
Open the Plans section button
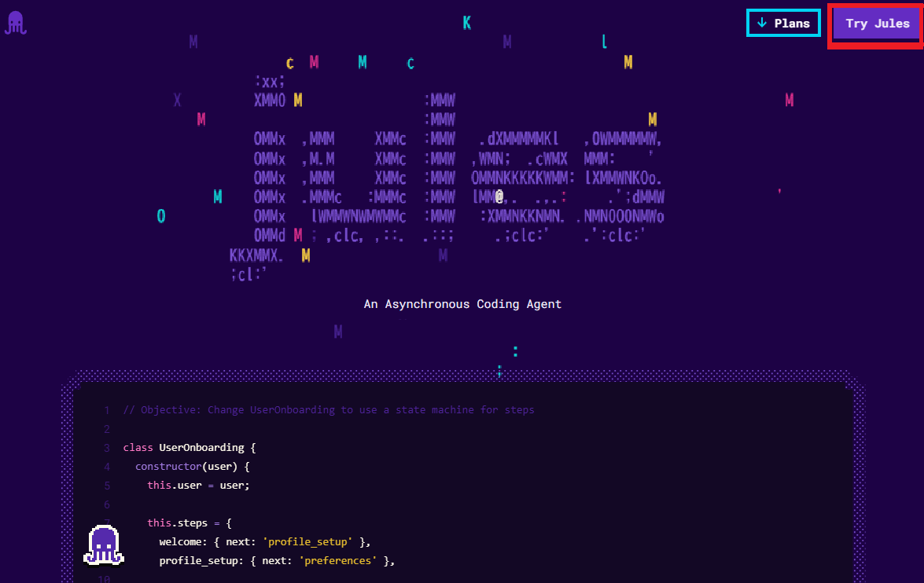pyautogui.click(x=783, y=23)
